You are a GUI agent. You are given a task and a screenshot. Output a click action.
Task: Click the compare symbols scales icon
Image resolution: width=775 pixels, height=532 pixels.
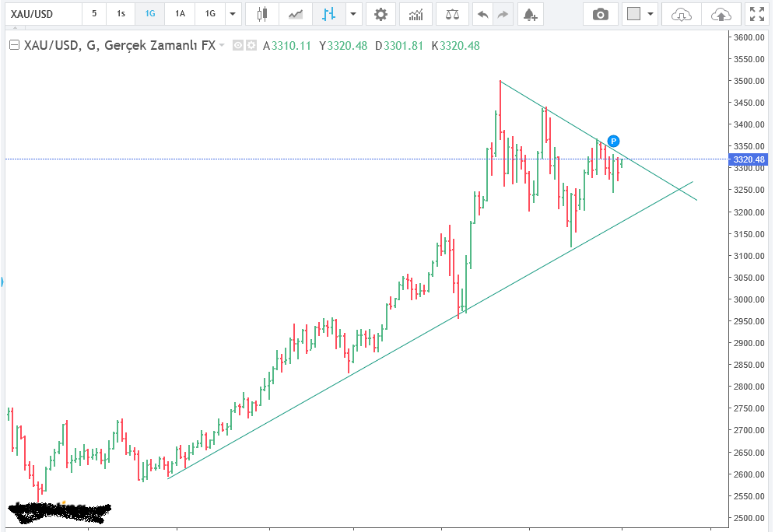(x=452, y=14)
